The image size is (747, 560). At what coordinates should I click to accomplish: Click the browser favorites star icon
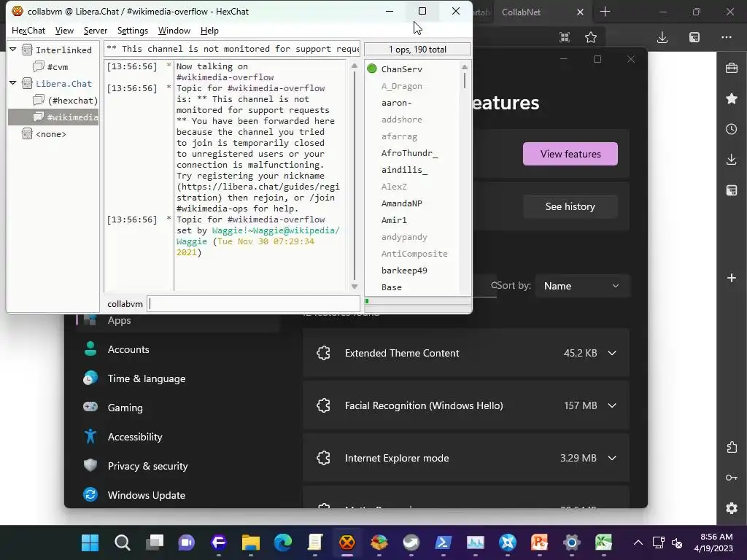point(591,37)
